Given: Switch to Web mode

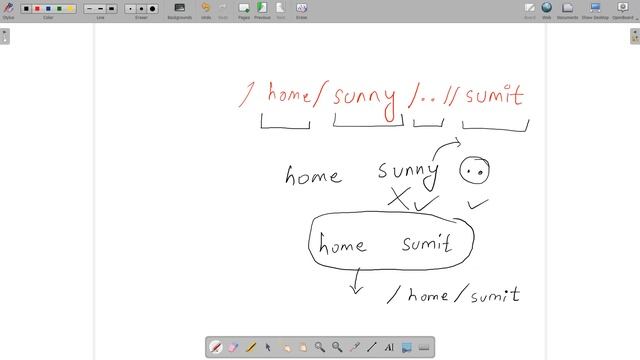Looking at the screenshot, I should (x=547, y=11).
